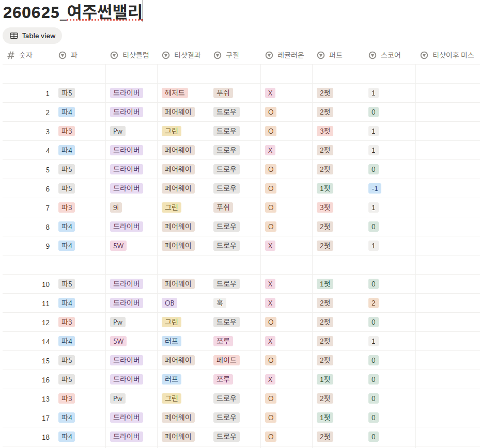Open the 구질 column header menu

235,55
